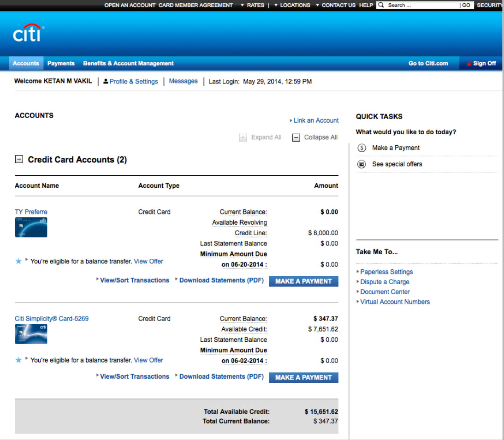Open Dispute a Charge
504x440 pixels.
click(385, 282)
